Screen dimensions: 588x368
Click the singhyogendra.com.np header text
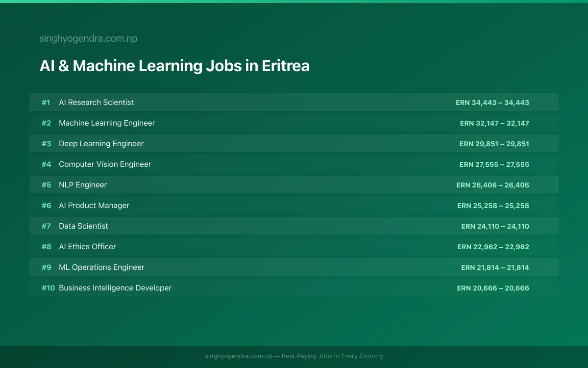pyautogui.click(x=88, y=39)
